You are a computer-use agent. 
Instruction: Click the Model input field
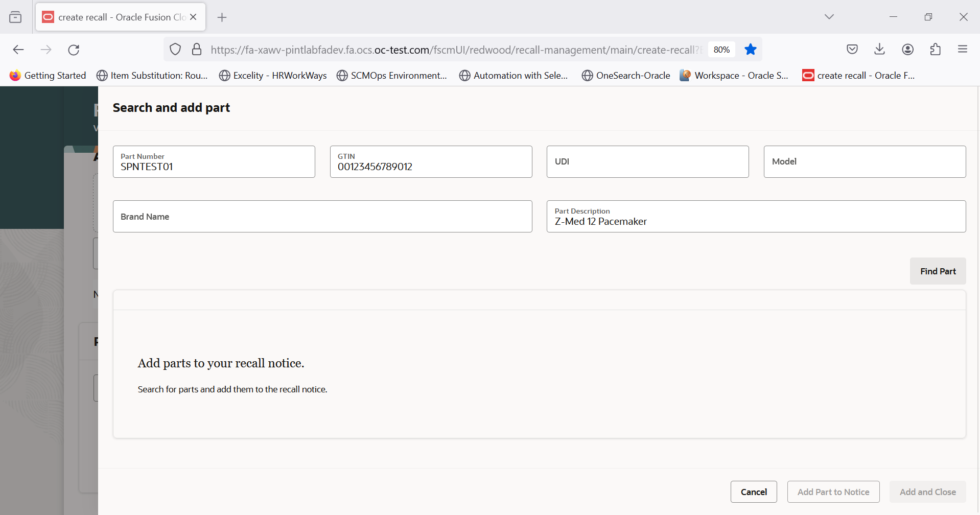click(865, 162)
